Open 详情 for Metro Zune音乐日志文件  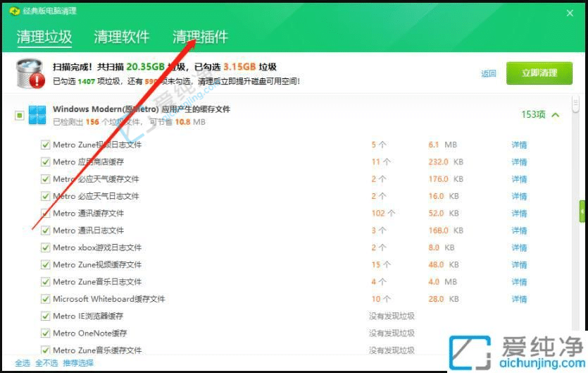coord(520,282)
